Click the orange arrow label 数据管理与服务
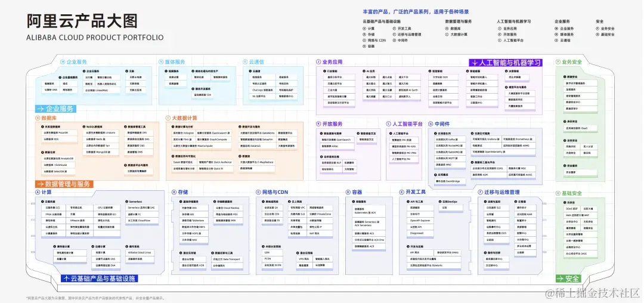The width and height of the screenshot is (644, 303). click(64, 184)
